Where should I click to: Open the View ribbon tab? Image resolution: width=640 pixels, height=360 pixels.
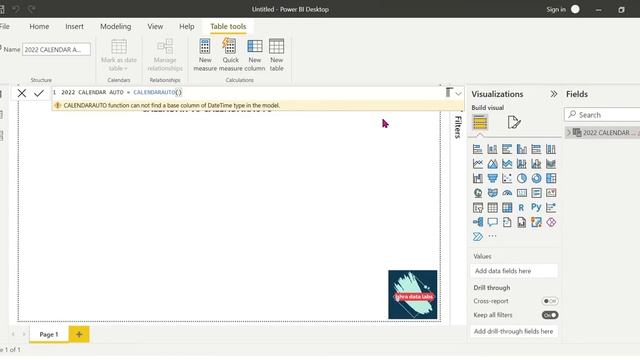click(155, 27)
